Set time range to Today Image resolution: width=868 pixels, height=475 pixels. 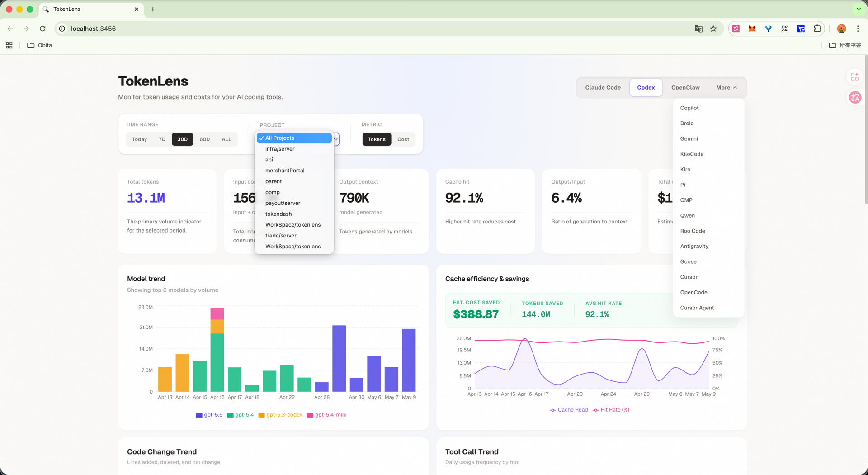[x=139, y=139]
